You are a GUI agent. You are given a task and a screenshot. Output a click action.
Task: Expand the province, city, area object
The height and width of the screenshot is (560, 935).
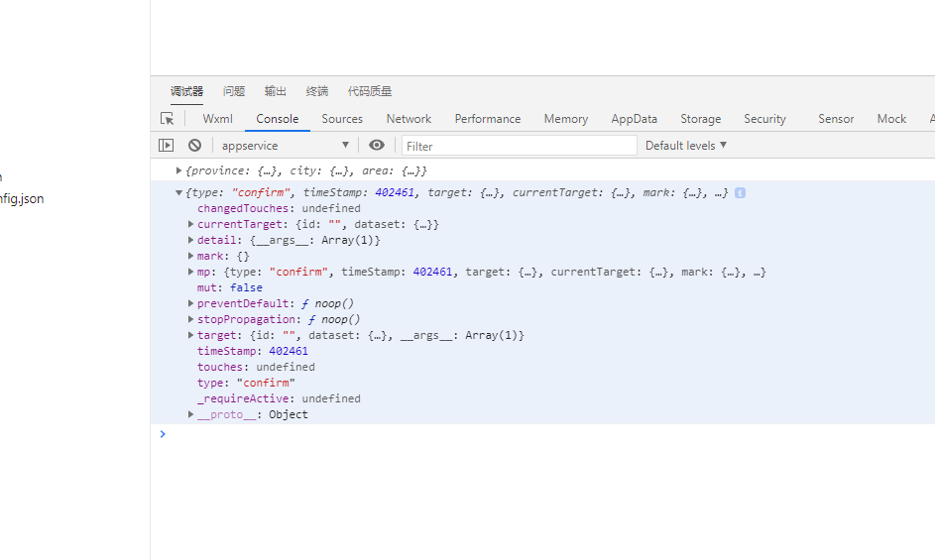point(178,170)
